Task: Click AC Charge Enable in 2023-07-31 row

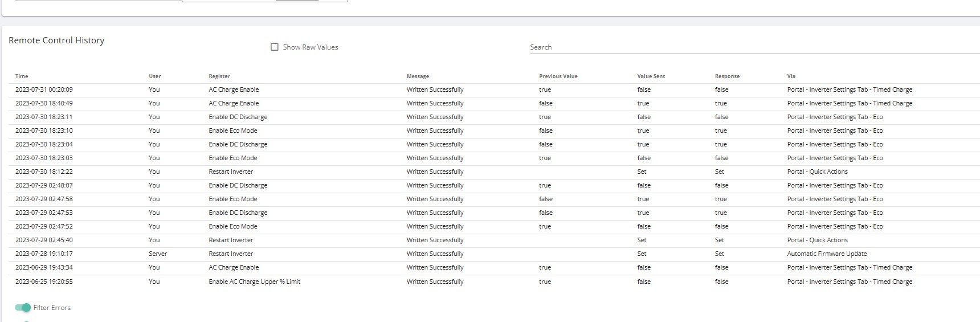Action: [x=234, y=90]
